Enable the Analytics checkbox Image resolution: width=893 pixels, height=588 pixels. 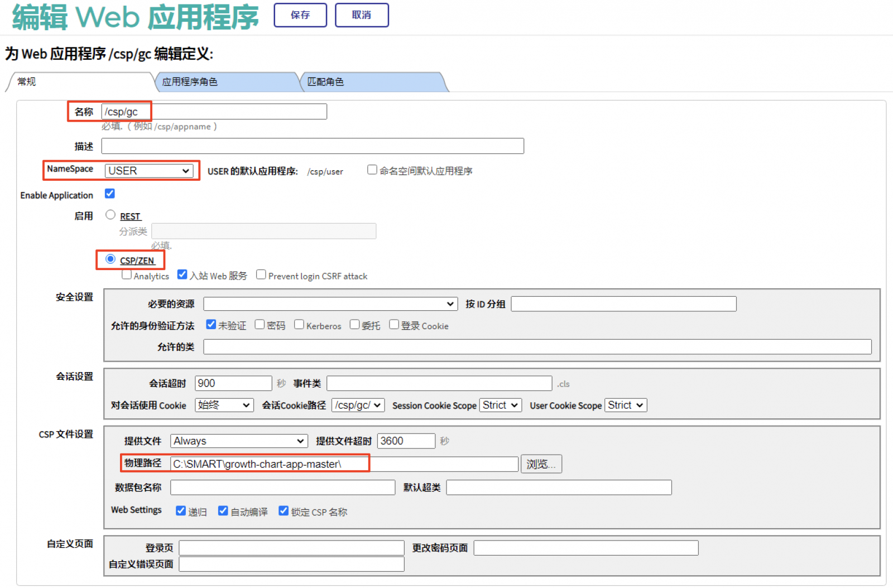coord(127,274)
